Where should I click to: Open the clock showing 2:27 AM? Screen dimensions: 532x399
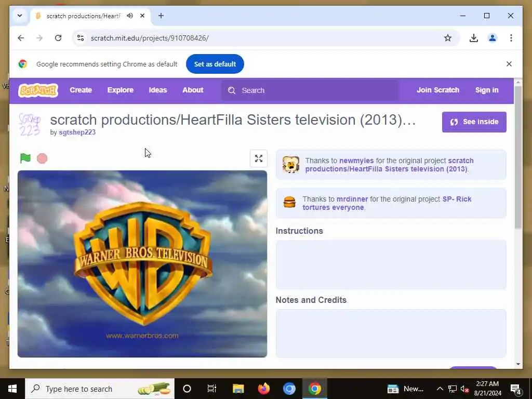[487, 389]
